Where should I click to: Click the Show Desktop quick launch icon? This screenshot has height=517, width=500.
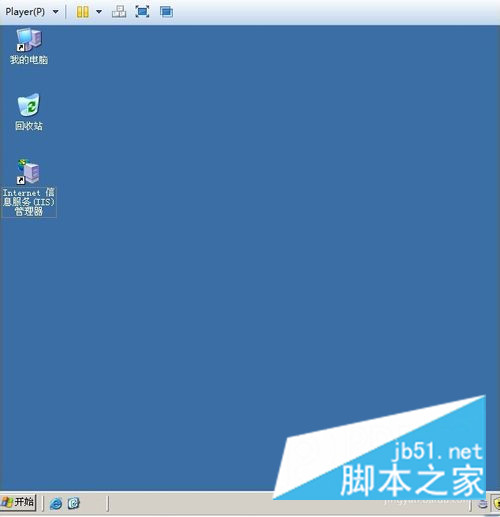[x=74, y=503]
